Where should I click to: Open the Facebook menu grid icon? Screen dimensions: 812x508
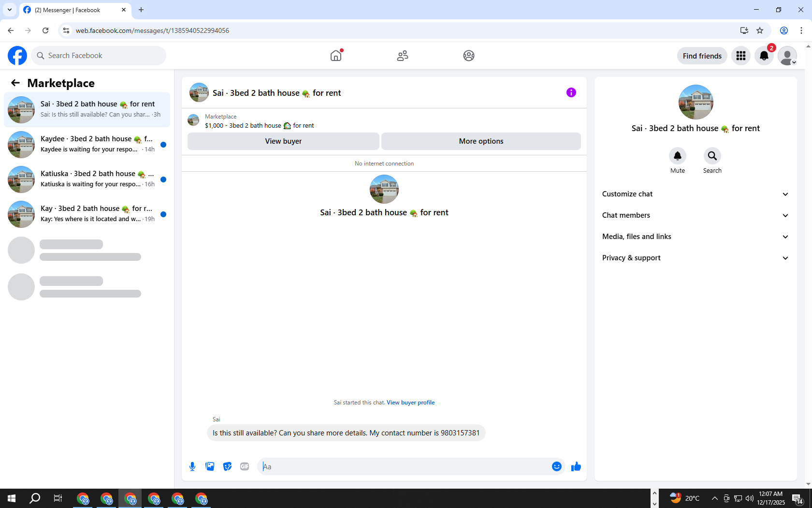741,56
